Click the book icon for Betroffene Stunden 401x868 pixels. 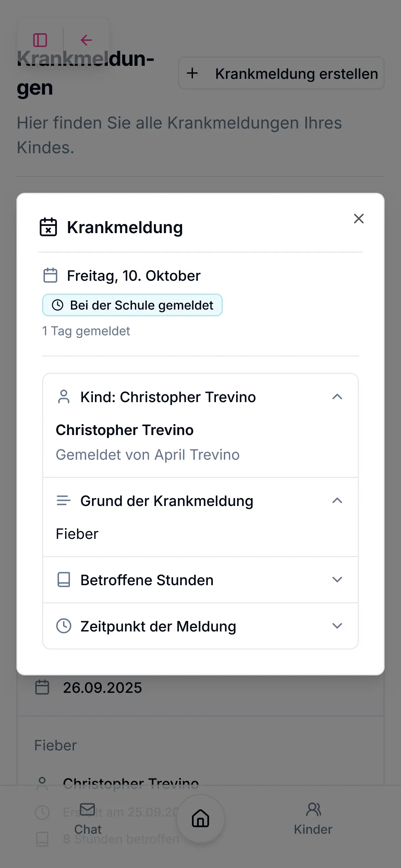point(64,580)
